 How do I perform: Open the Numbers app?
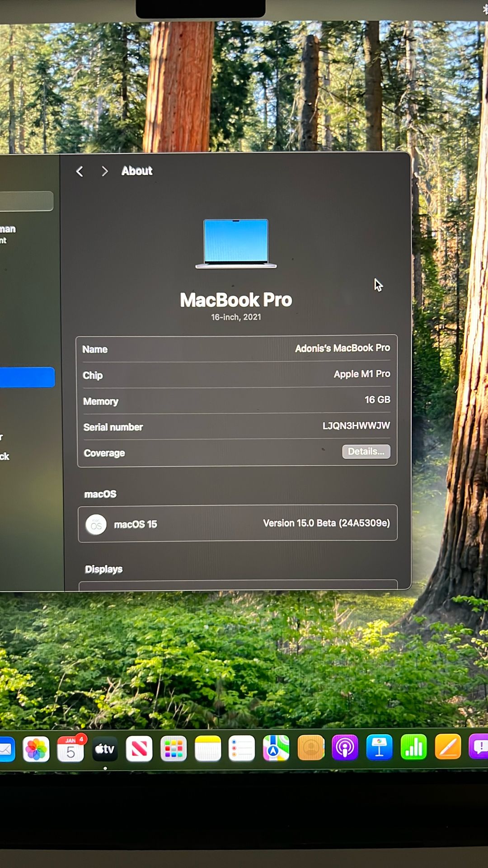(x=413, y=747)
